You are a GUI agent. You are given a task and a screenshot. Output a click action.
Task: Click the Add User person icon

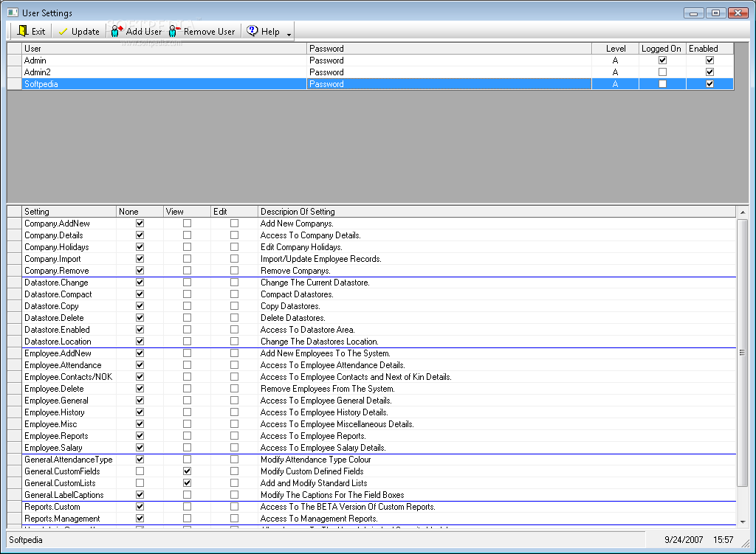point(117,31)
